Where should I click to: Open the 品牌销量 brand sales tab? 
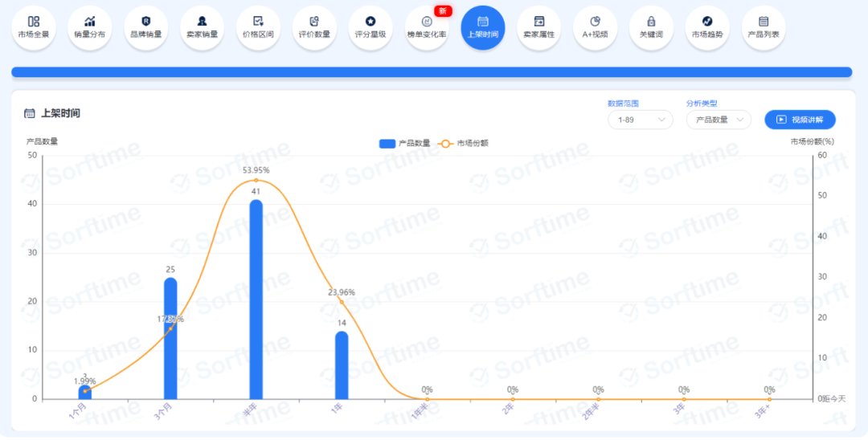pyautogui.click(x=145, y=28)
